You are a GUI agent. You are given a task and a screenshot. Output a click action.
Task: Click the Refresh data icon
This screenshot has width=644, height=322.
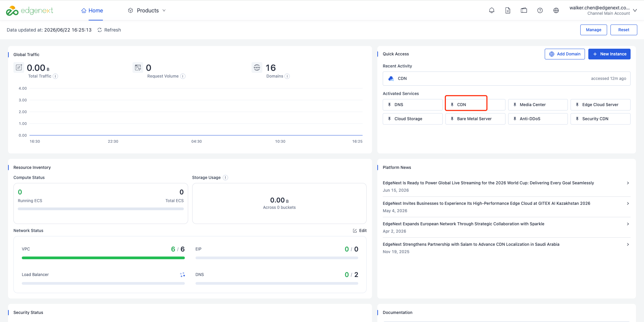point(100,30)
